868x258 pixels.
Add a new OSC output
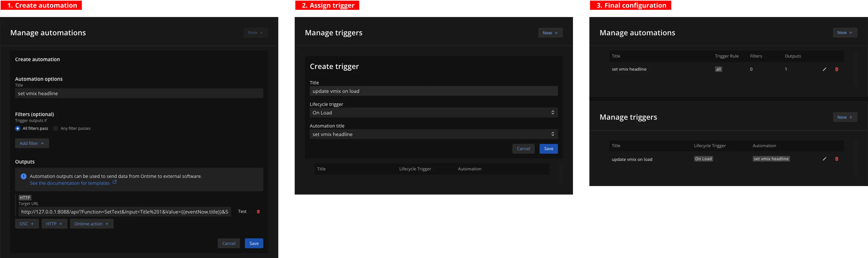tap(27, 224)
